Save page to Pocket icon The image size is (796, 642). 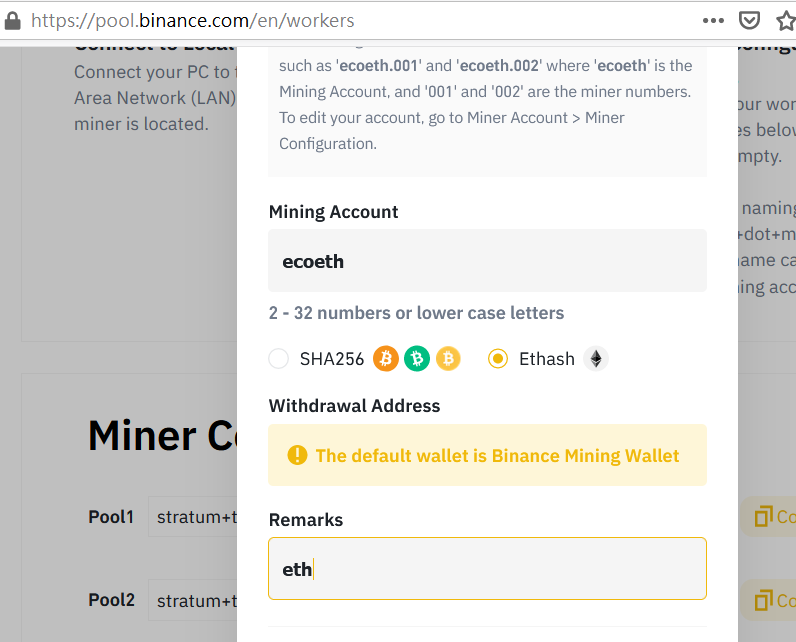749,21
